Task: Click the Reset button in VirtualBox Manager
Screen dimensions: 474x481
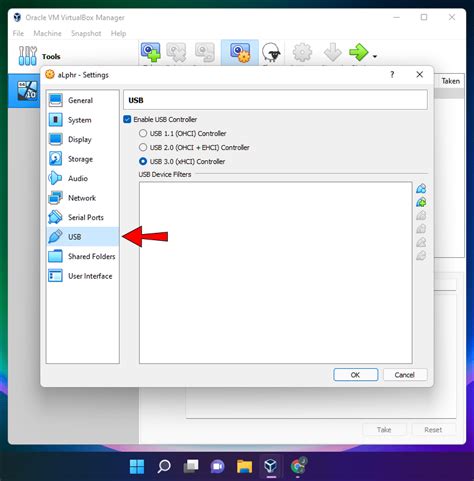Action: pos(433,430)
